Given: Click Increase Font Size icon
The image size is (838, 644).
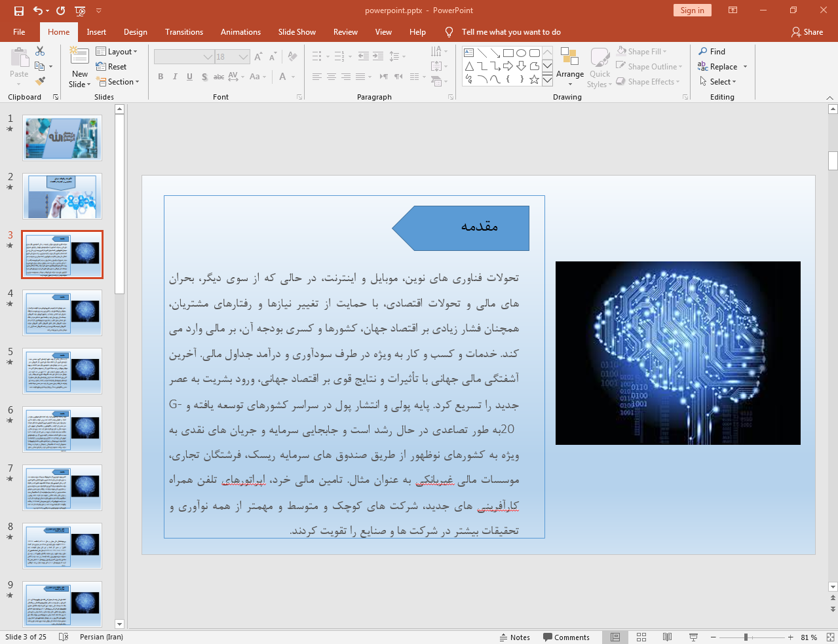Looking at the screenshot, I should click(x=258, y=57).
